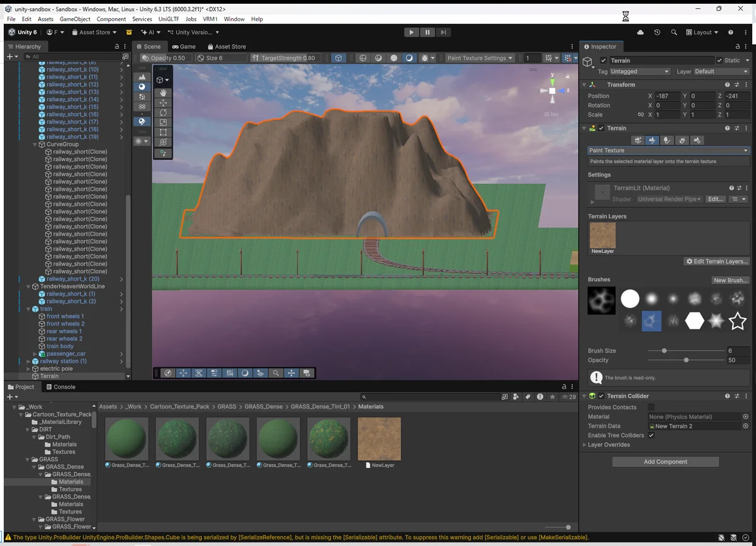Image resolution: width=756 pixels, height=546 pixels.
Task: Open the Tag dropdown showing Untagged
Action: 639,72
